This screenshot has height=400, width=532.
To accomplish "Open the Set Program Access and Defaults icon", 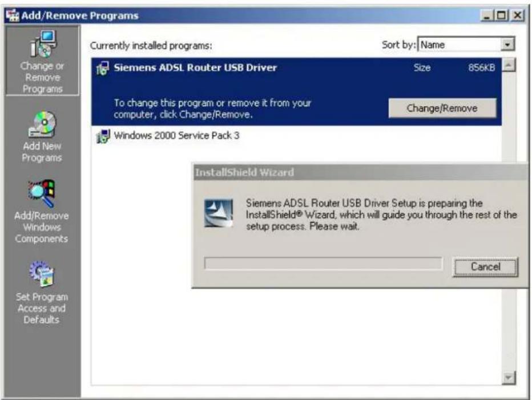I will 42,274.
